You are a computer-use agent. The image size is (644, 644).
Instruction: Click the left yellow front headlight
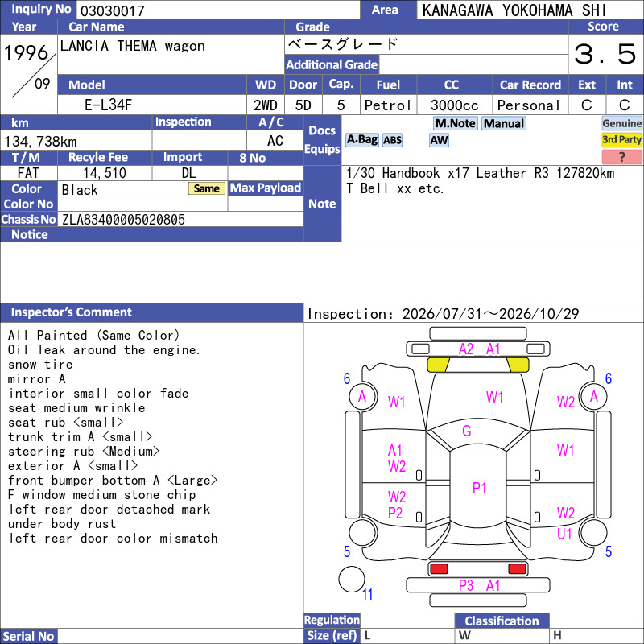pos(438,365)
